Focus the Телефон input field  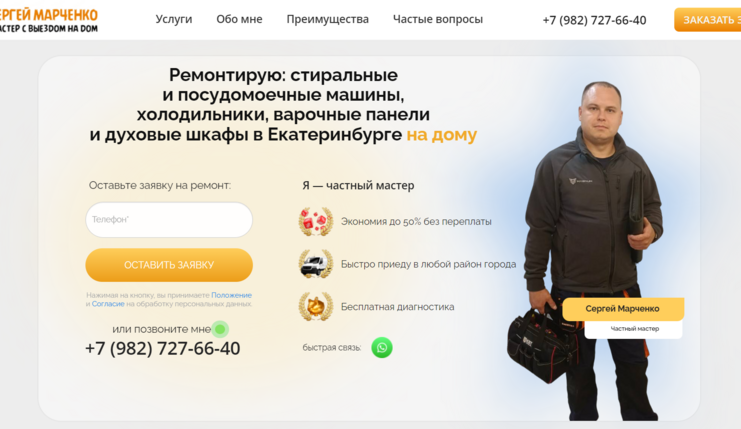(x=169, y=220)
